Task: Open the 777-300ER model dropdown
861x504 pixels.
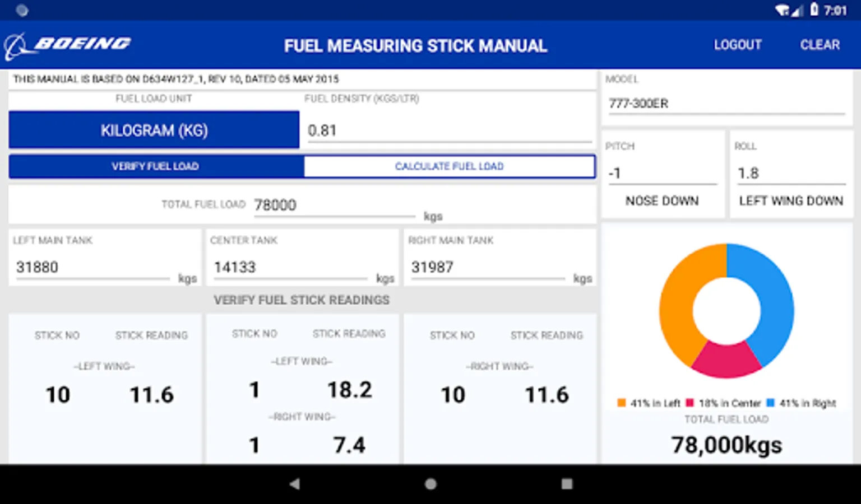Action: point(726,104)
